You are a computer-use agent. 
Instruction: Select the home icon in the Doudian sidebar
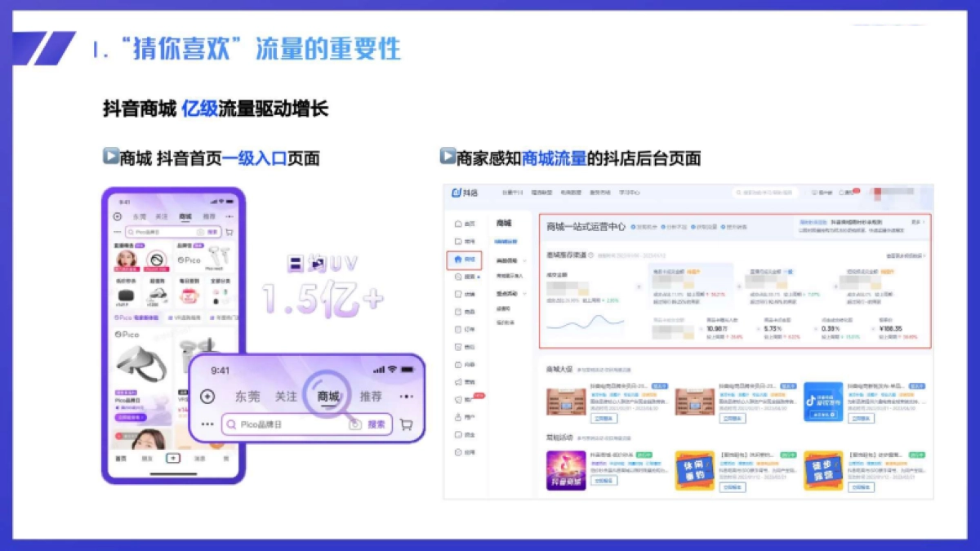tap(457, 224)
